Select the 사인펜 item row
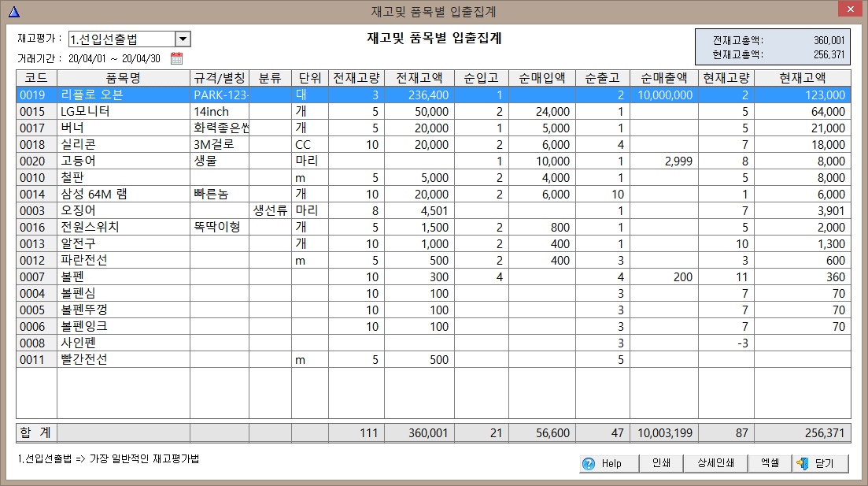This screenshot has height=486, width=868. click(x=434, y=343)
